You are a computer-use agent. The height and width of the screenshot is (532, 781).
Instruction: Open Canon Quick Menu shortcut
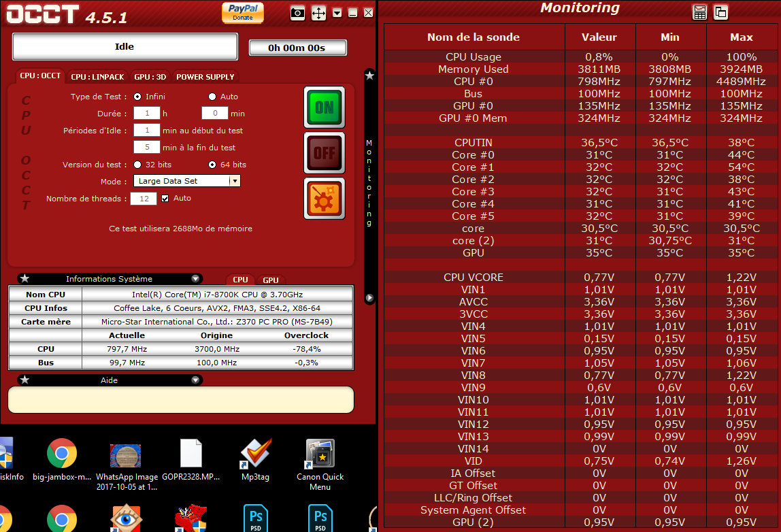320,464
